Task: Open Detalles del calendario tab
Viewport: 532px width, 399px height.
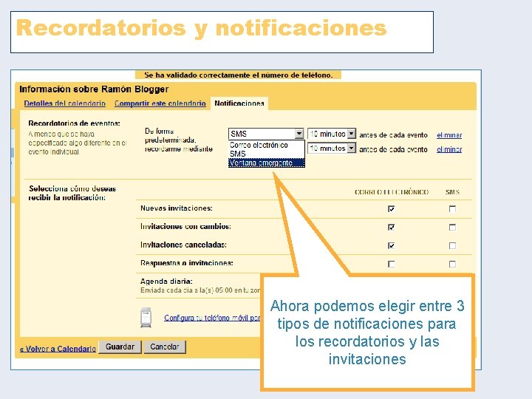Action: point(65,103)
